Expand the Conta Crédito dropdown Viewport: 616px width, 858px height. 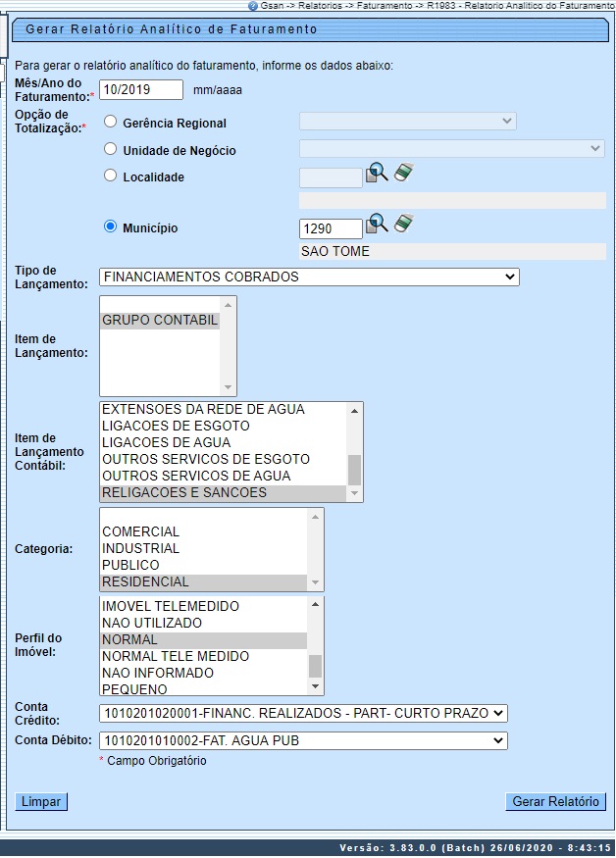tap(303, 713)
